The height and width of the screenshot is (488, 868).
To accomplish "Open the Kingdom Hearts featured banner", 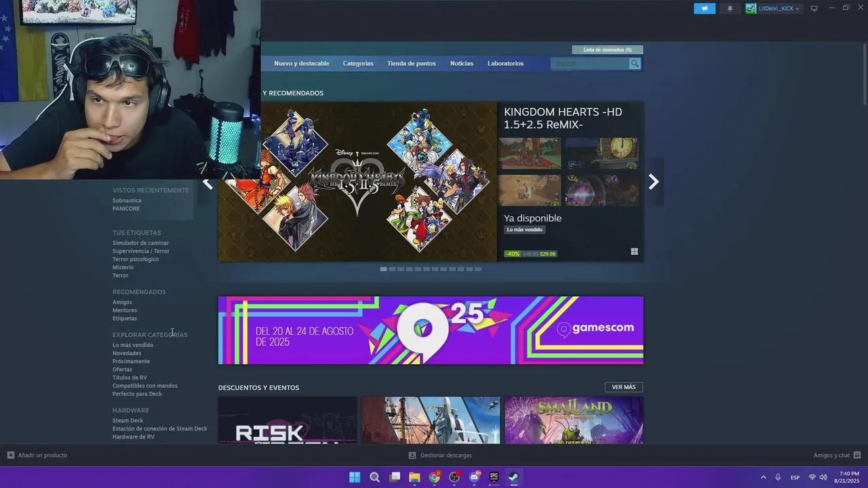I will [x=357, y=182].
